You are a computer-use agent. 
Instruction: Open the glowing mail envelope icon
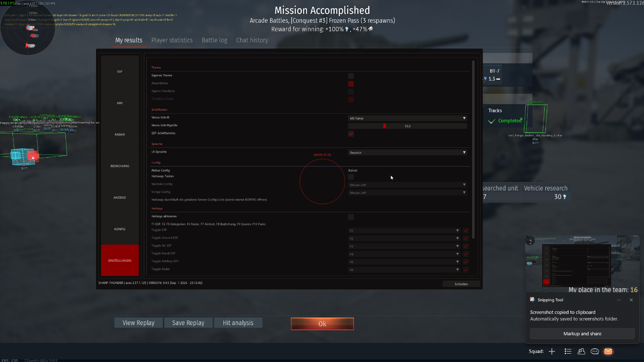point(608,352)
